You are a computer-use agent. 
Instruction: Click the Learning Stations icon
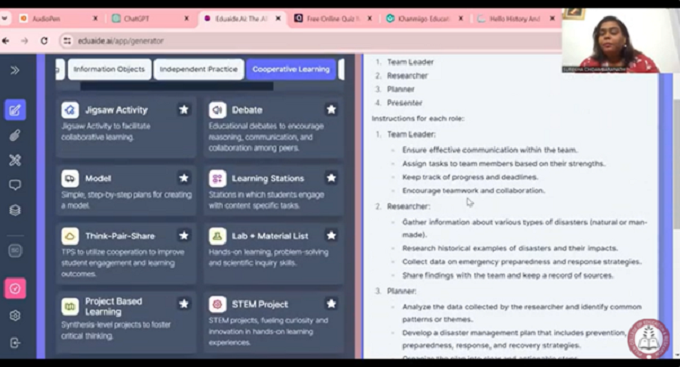pos(217,178)
